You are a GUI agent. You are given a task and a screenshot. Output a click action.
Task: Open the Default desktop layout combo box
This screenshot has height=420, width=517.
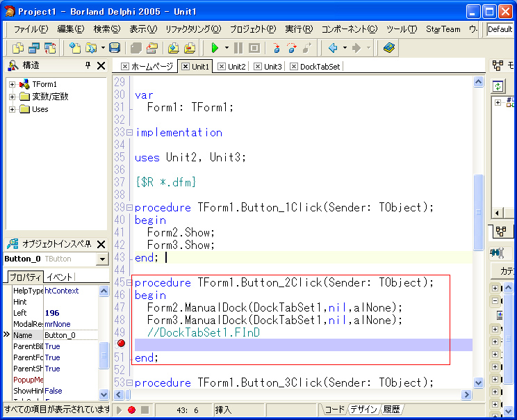point(500,29)
